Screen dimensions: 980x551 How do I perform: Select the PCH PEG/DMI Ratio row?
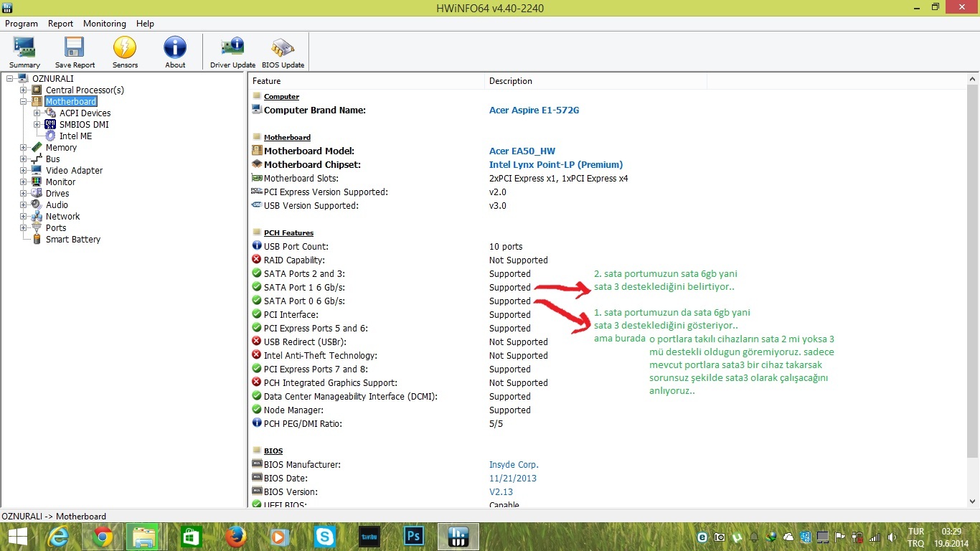tap(608, 423)
